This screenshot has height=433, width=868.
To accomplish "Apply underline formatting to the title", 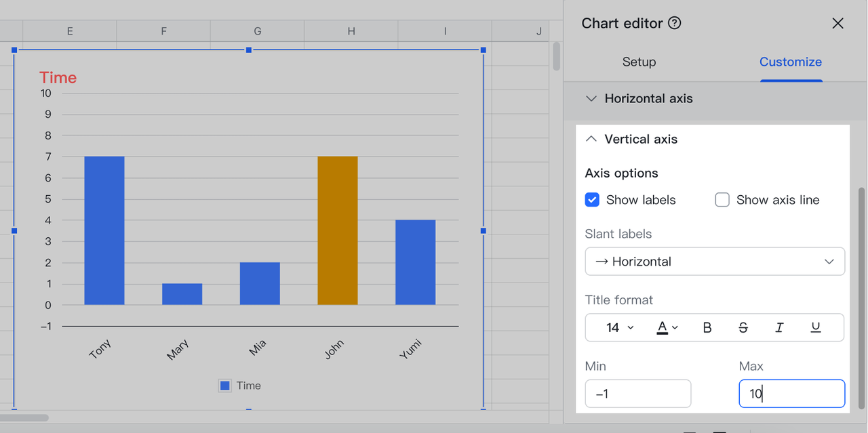I will (x=815, y=327).
